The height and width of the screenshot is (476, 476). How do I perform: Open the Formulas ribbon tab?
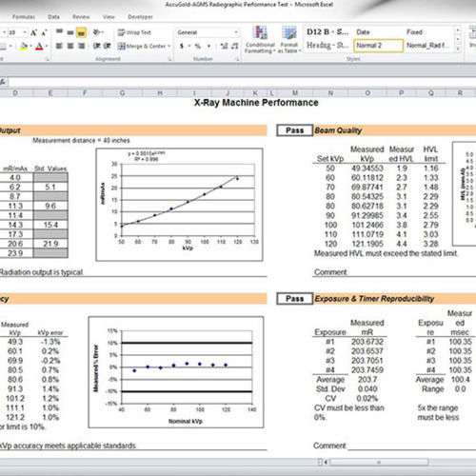24,17
